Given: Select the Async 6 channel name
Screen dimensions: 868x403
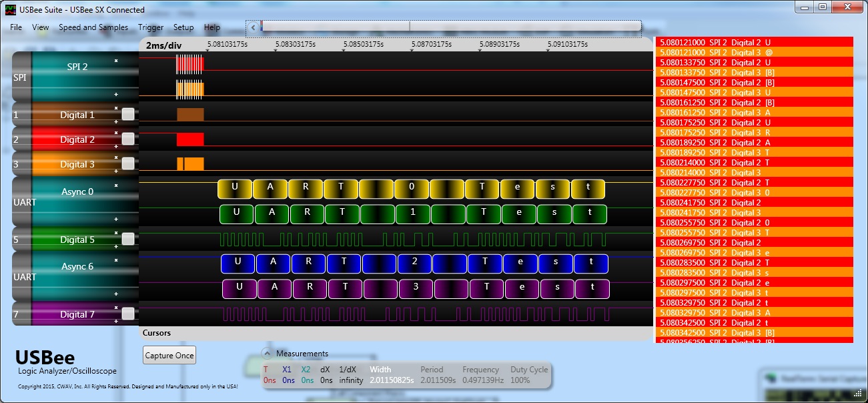Looking at the screenshot, I should click(x=77, y=266).
